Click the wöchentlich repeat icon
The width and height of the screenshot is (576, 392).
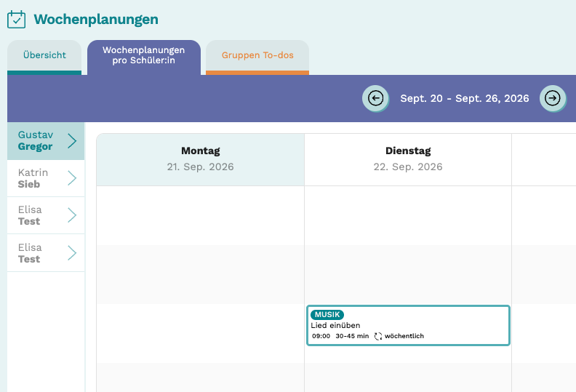pos(378,336)
